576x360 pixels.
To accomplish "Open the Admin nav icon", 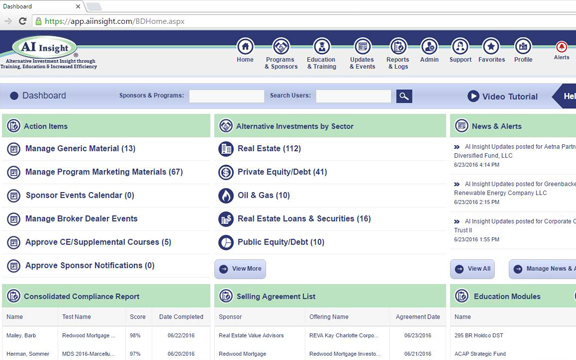I will click(429, 47).
